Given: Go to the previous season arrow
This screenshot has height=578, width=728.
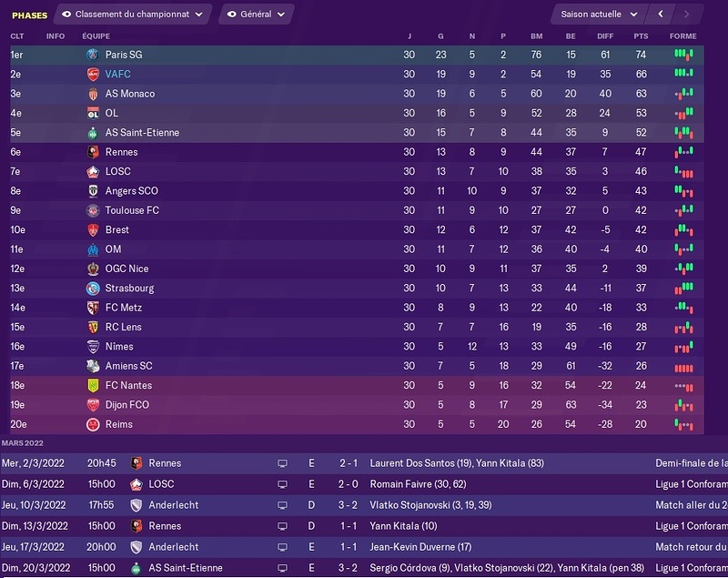Looking at the screenshot, I should pyautogui.click(x=661, y=15).
